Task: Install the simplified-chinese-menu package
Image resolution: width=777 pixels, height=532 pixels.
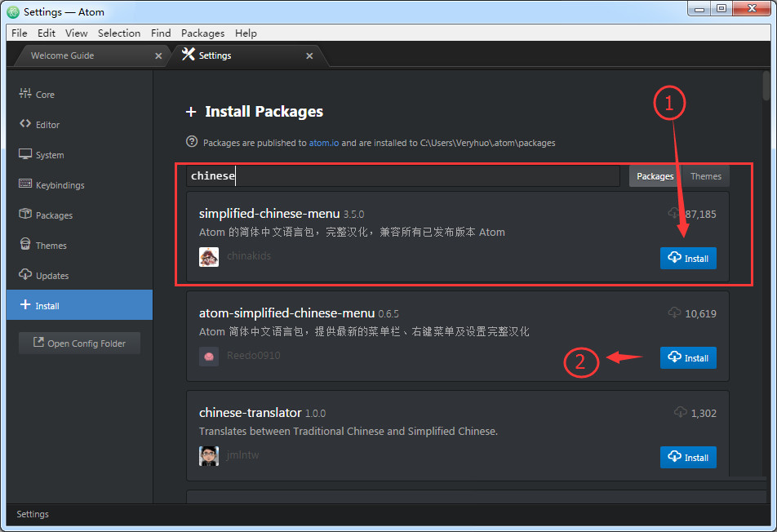Action: [688, 258]
